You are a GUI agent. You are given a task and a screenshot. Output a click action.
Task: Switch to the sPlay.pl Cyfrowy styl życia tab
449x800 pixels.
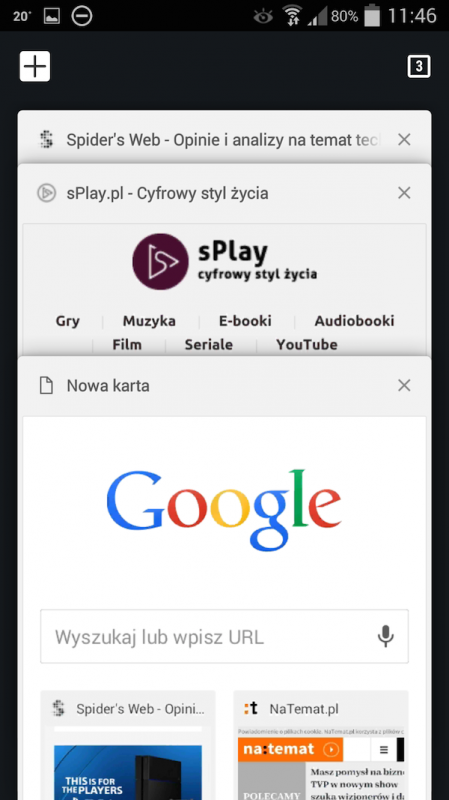pyautogui.click(x=167, y=193)
